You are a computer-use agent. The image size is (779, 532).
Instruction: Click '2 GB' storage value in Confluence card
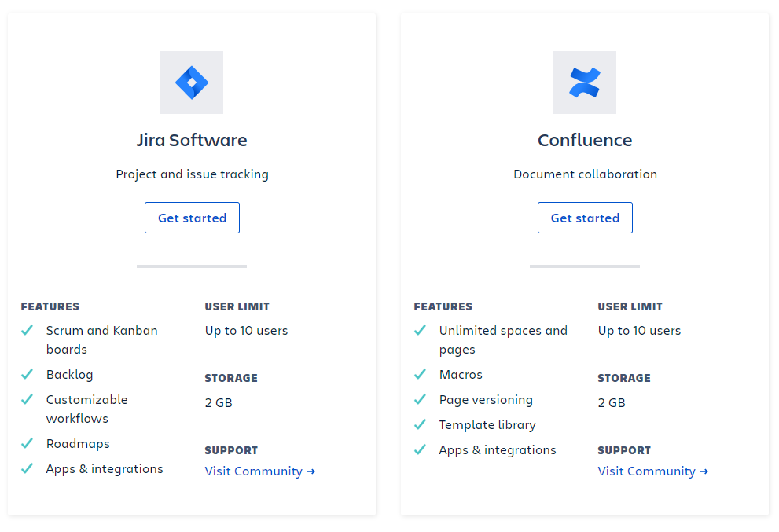click(612, 403)
